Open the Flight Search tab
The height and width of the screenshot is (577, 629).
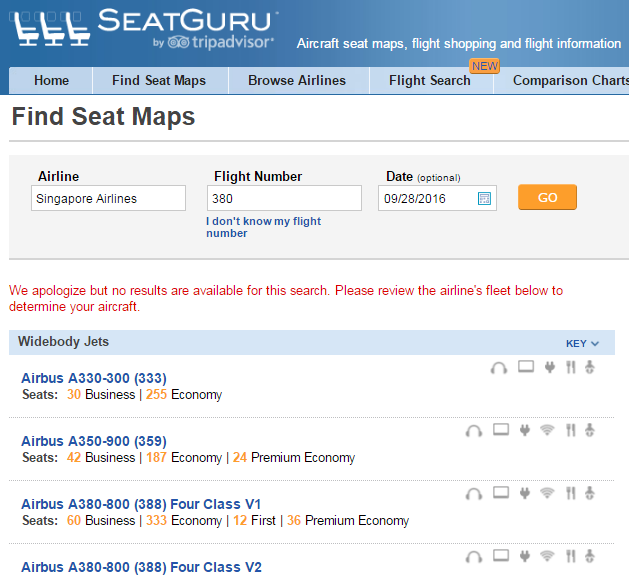pos(429,81)
